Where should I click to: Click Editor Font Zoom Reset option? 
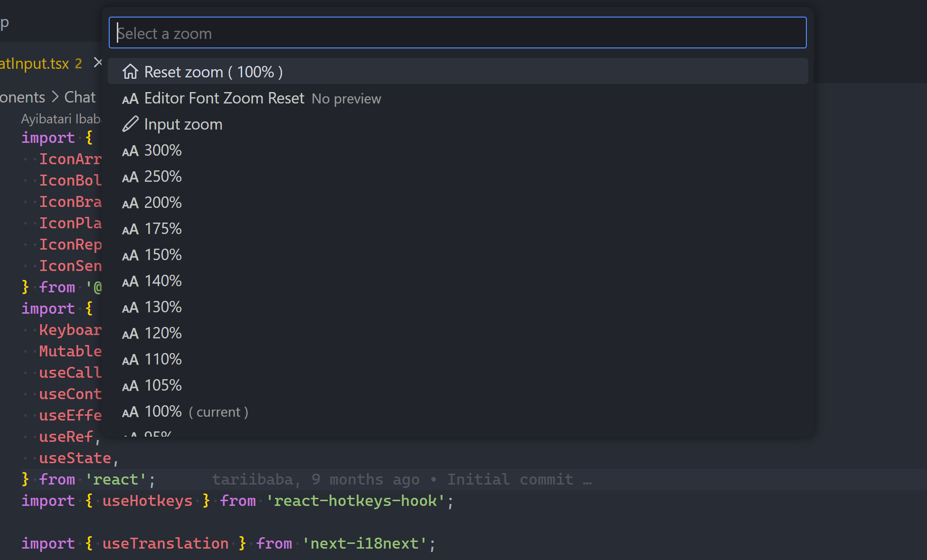coord(224,98)
